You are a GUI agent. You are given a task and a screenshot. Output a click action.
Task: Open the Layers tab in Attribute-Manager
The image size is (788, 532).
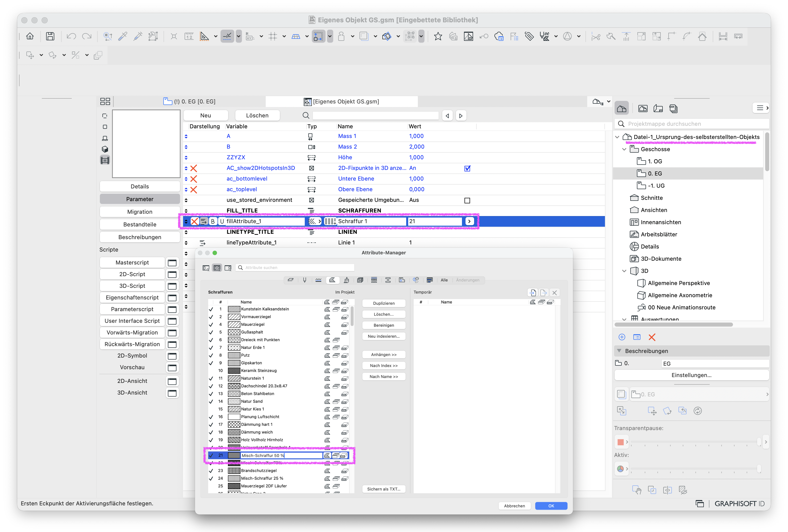point(291,280)
